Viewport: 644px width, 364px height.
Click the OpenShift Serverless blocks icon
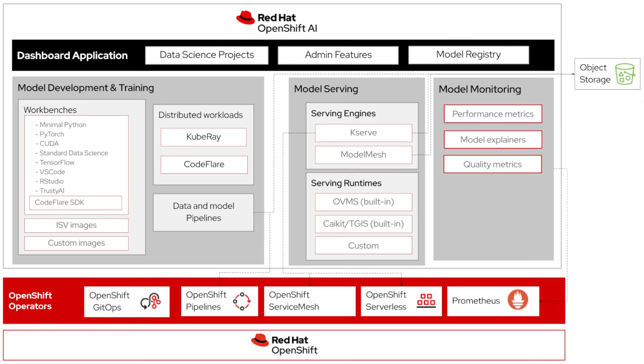[426, 300]
